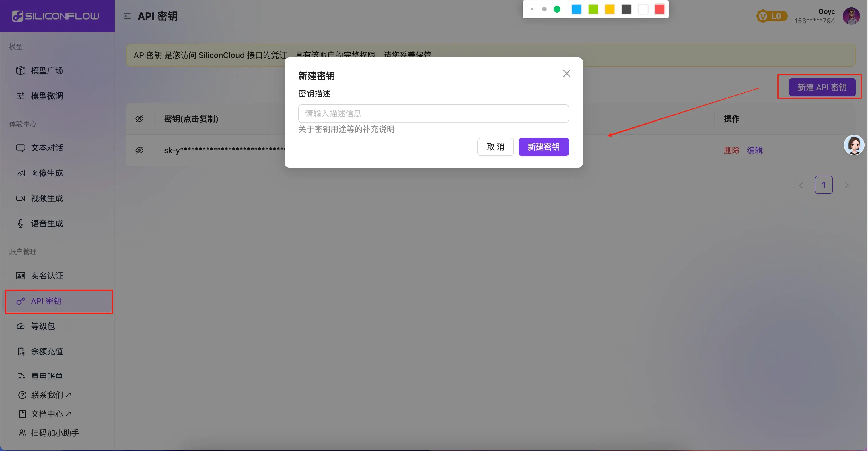Focus the 密钥描述 input field
The width and height of the screenshot is (868, 451).
point(433,114)
